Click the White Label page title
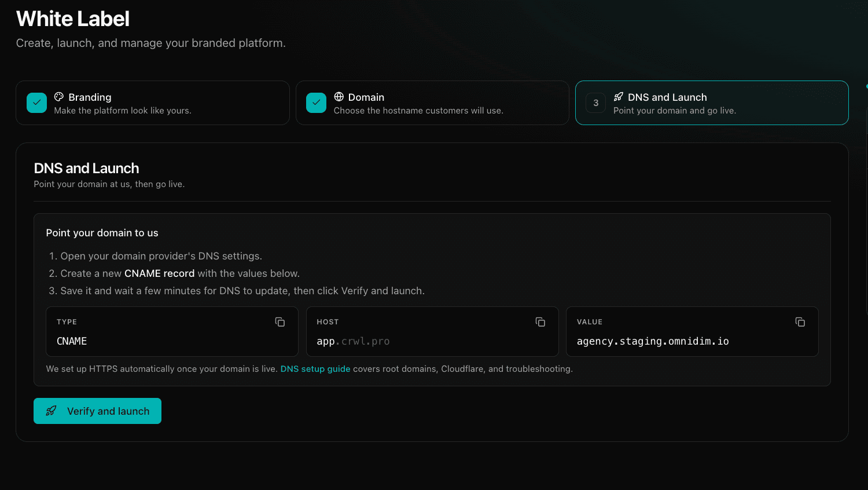The height and width of the screenshot is (490, 868). point(73,19)
